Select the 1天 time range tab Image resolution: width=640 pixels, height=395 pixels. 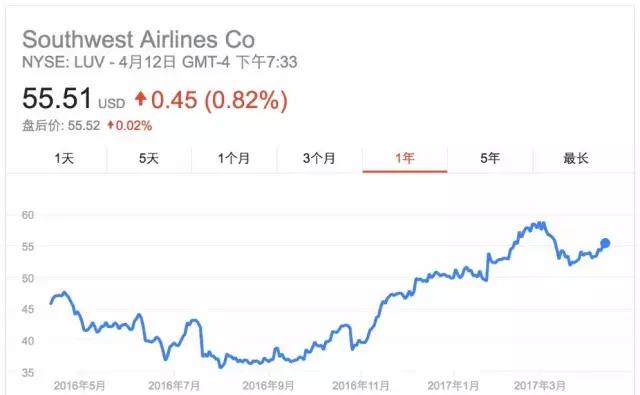(x=64, y=158)
